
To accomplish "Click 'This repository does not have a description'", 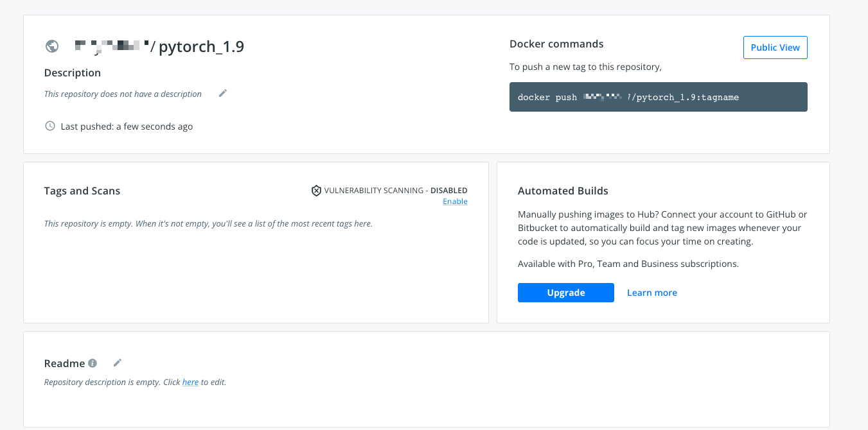I will 123,94.
